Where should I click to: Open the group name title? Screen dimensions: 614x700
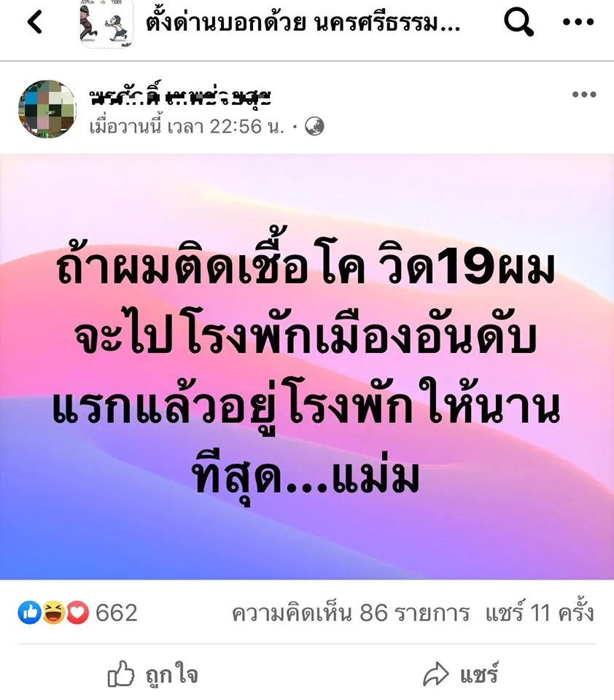(303, 23)
